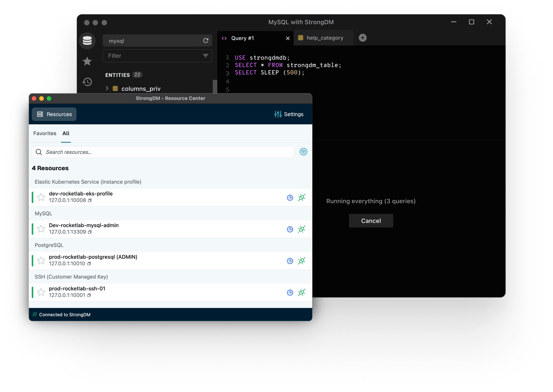Viewport: 553px width, 392px height.
Task: Click the Settings sliders icon
Action: coord(278,114)
